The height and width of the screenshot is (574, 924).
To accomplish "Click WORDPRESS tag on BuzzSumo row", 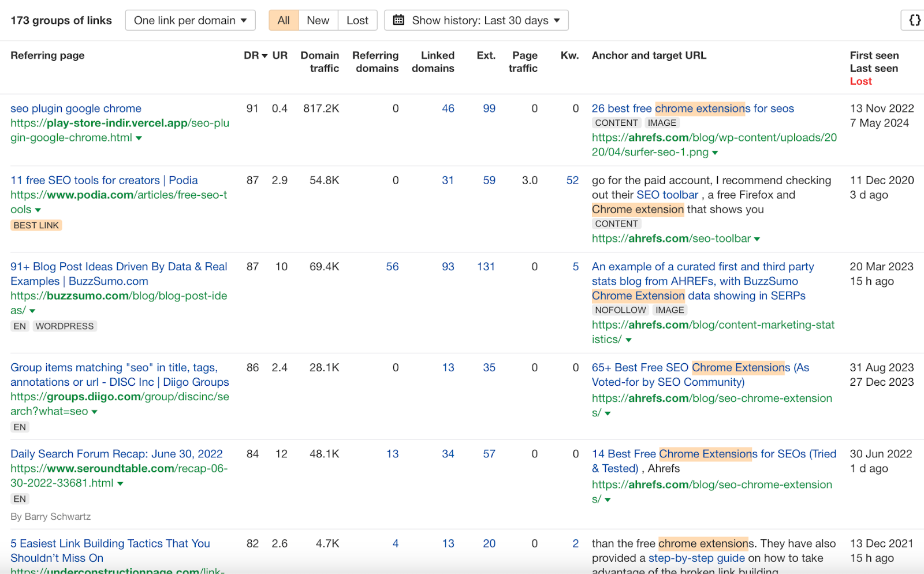I will click(65, 326).
